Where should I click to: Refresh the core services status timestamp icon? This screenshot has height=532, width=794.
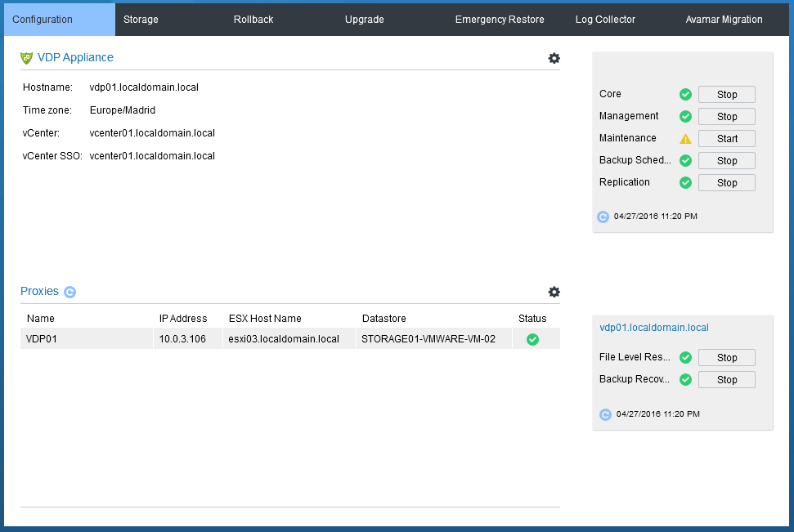(x=603, y=217)
